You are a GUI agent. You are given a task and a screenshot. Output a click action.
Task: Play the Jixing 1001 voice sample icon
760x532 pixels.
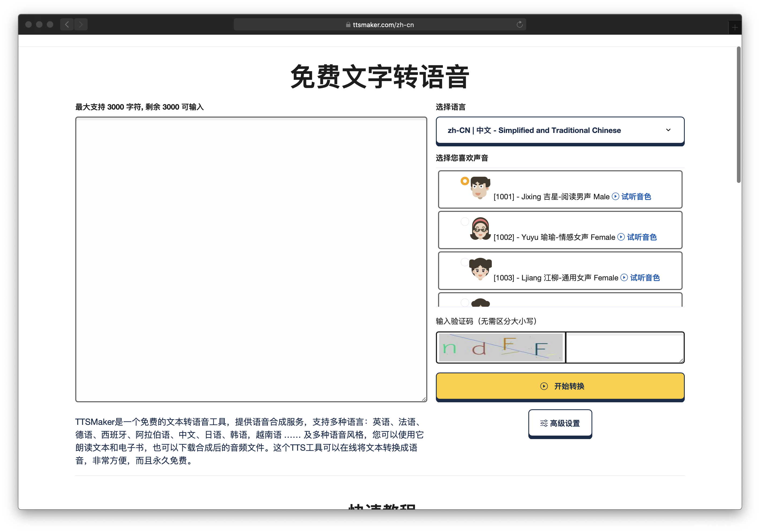615,197
